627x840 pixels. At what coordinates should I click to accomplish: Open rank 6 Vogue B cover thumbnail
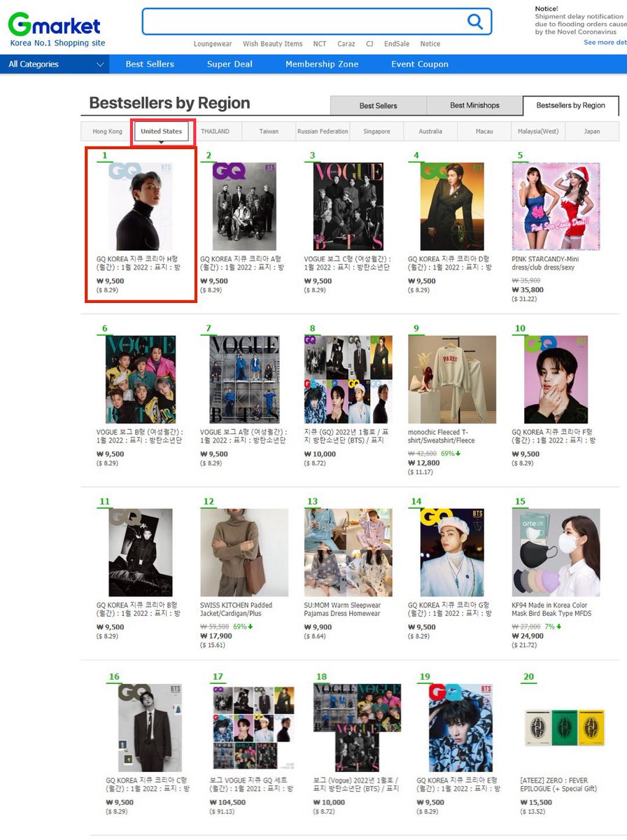tap(141, 379)
